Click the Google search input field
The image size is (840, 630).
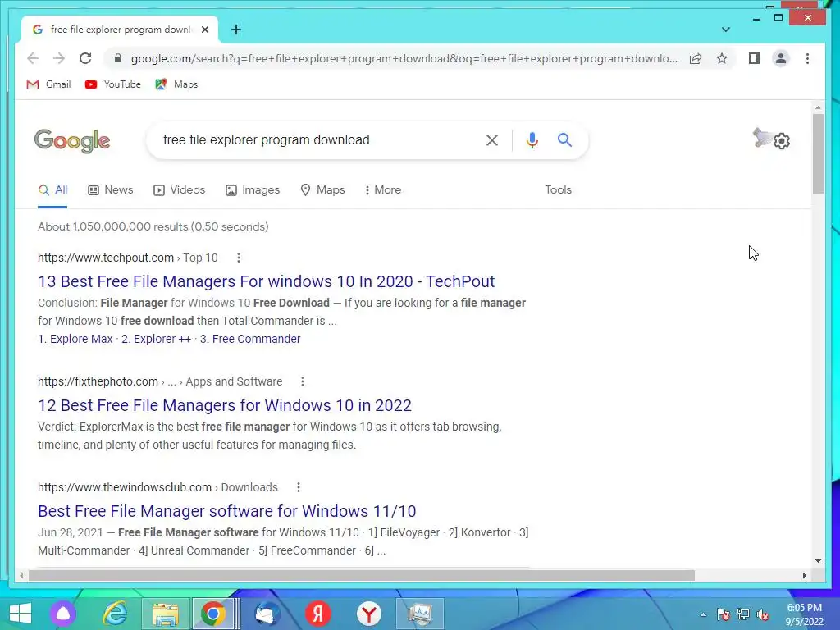pos(319,139)
